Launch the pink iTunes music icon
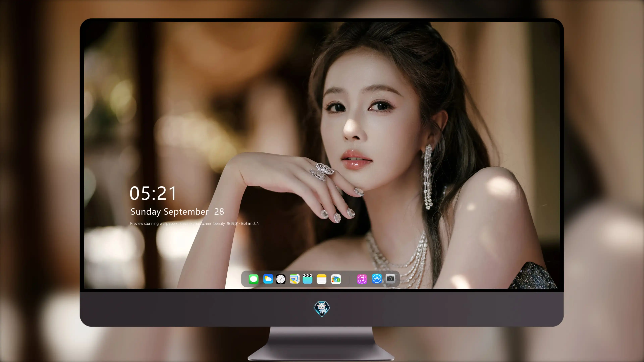The image size is (644, 362). click(362, 279)
